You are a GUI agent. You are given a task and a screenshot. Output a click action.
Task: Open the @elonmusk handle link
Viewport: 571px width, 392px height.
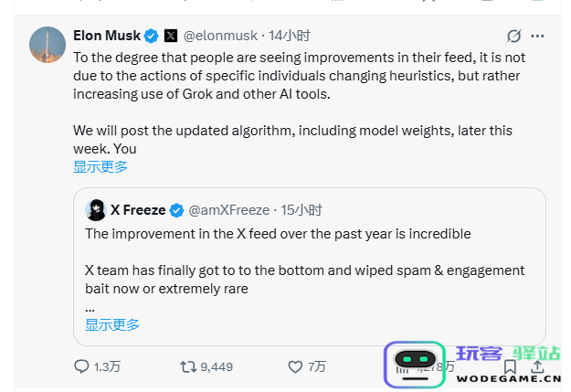coord(220,37)
